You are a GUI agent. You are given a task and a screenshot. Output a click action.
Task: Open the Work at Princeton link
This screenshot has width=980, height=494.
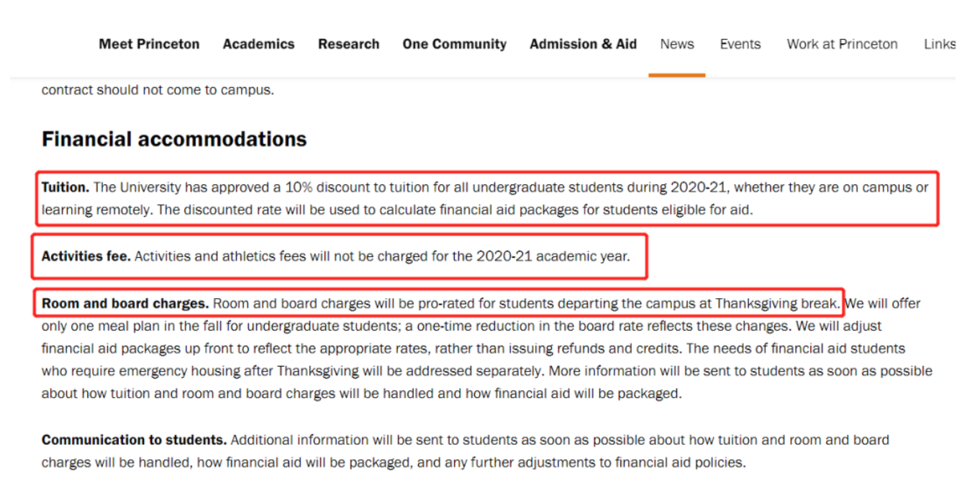842,44
